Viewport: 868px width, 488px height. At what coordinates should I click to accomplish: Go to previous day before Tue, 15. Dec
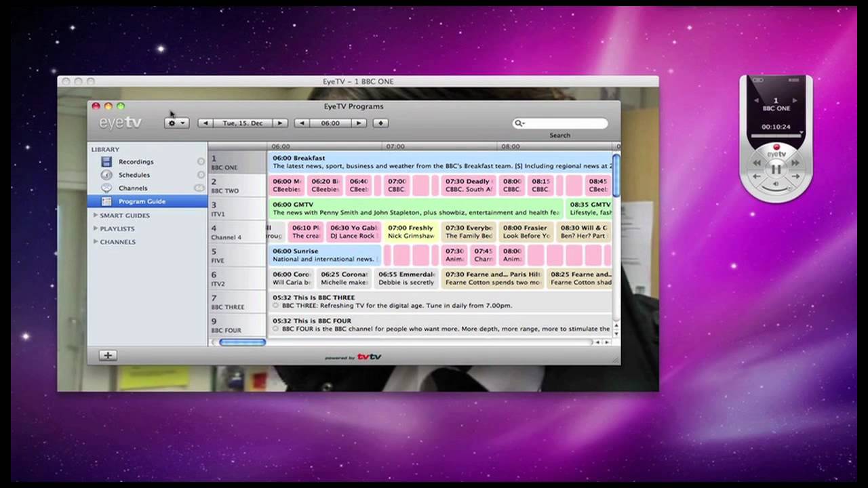click(205, 123)
